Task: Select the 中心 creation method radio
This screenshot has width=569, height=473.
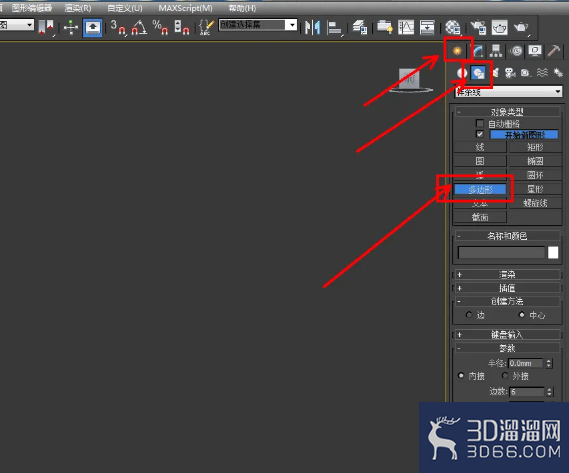Action: coord(521,315)
